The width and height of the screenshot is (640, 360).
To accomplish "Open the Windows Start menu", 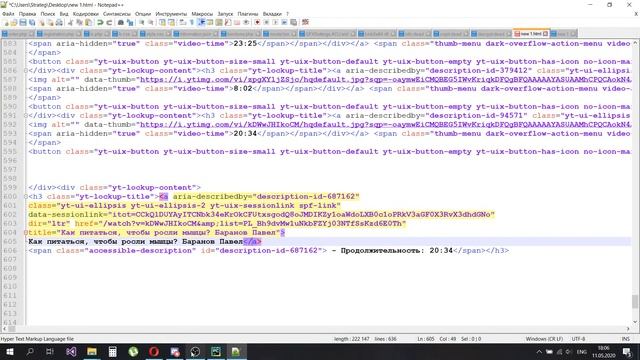I will (x=9, y=351).
